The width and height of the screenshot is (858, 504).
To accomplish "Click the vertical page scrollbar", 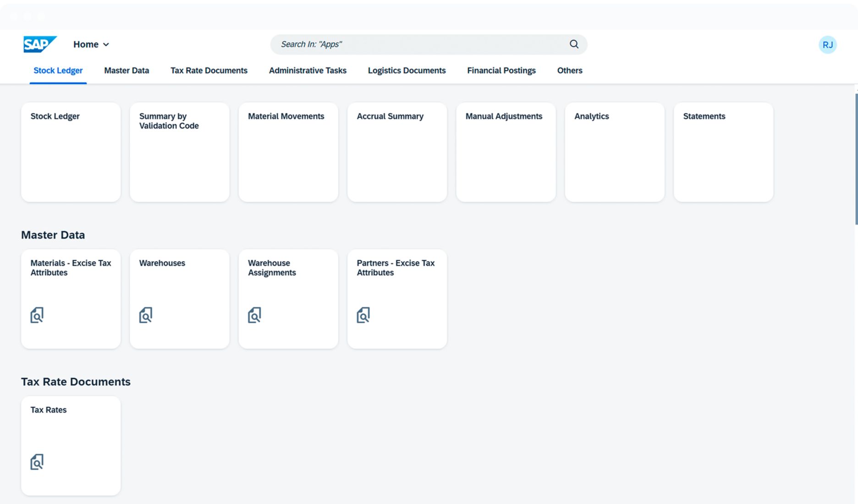I will 856,159.
